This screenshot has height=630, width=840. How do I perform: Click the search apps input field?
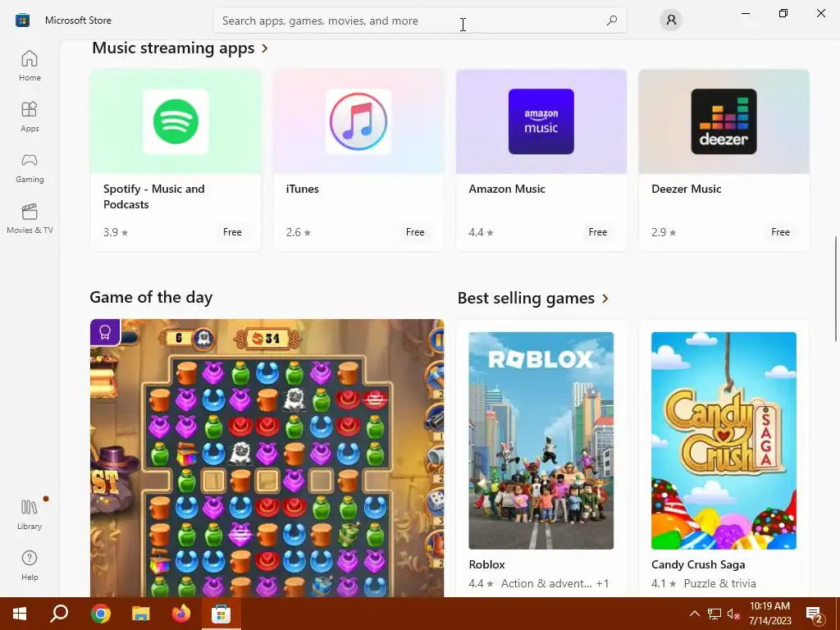tap(419, 21)
